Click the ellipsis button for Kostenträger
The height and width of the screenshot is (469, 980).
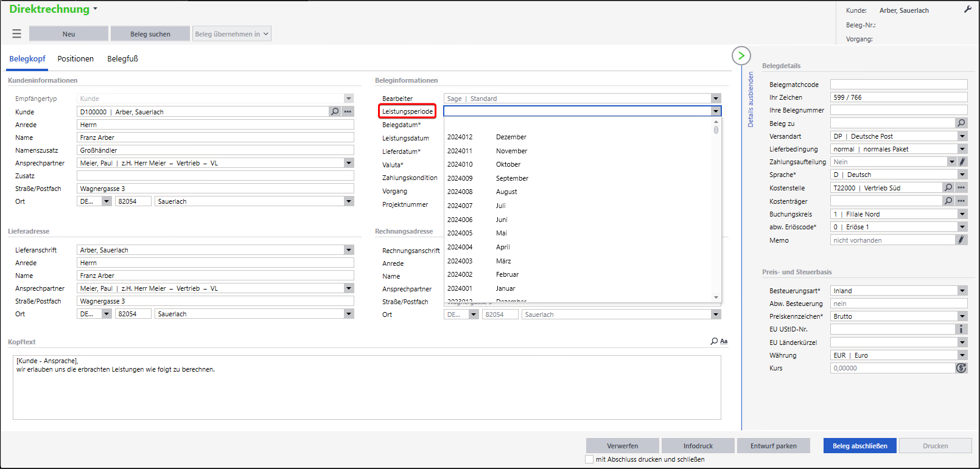(x=961, y=201)
